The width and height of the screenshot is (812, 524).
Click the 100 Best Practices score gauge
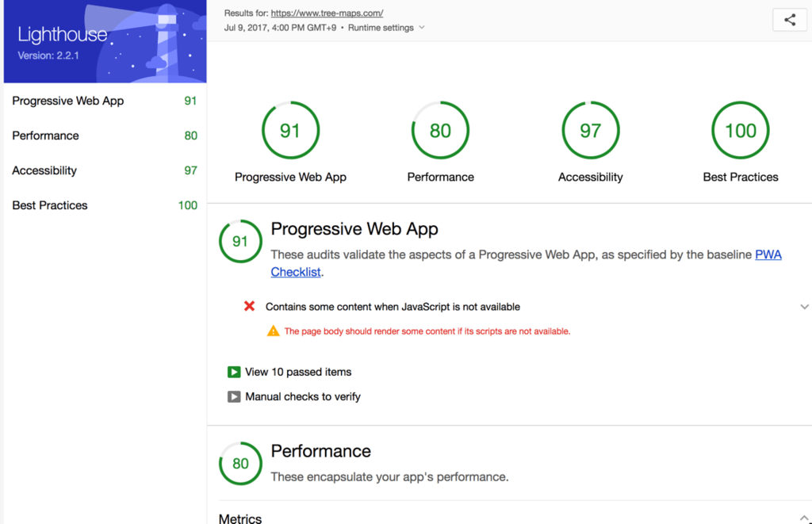pos(741,130)
